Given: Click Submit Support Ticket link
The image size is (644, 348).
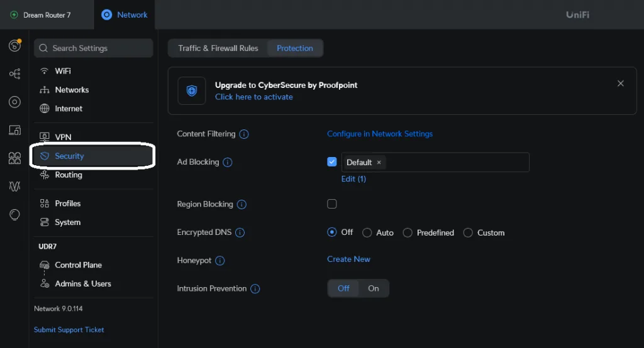Looking at the screenshot, I should coord(69,330).
